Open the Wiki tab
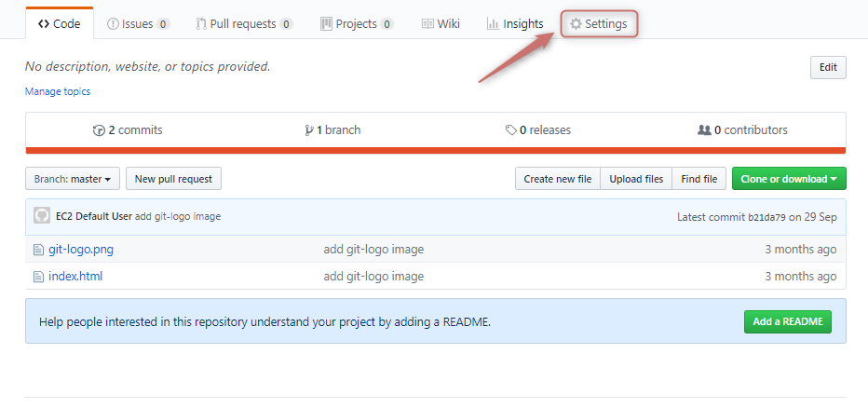Screen dimensions: 868x408 (x=441, y=24)
